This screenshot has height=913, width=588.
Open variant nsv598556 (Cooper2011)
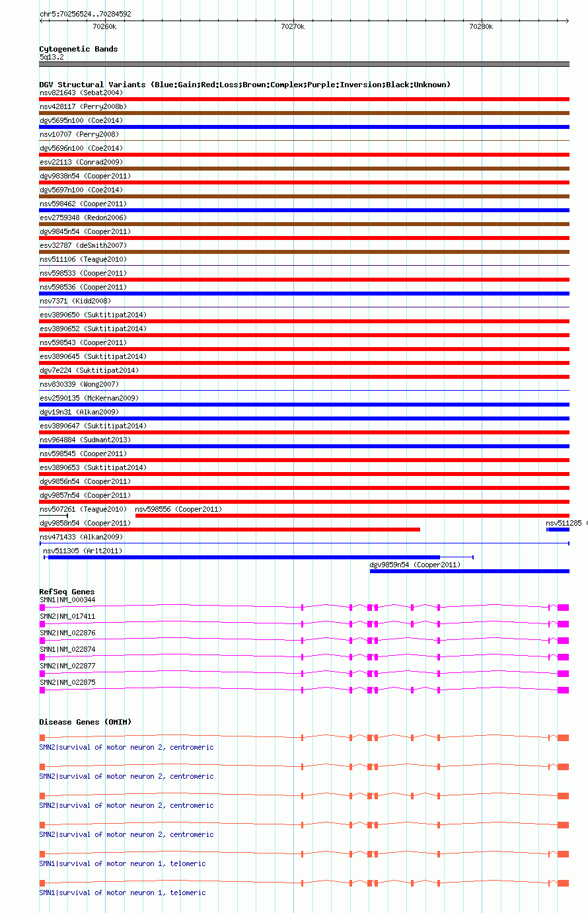click(178, 509)
